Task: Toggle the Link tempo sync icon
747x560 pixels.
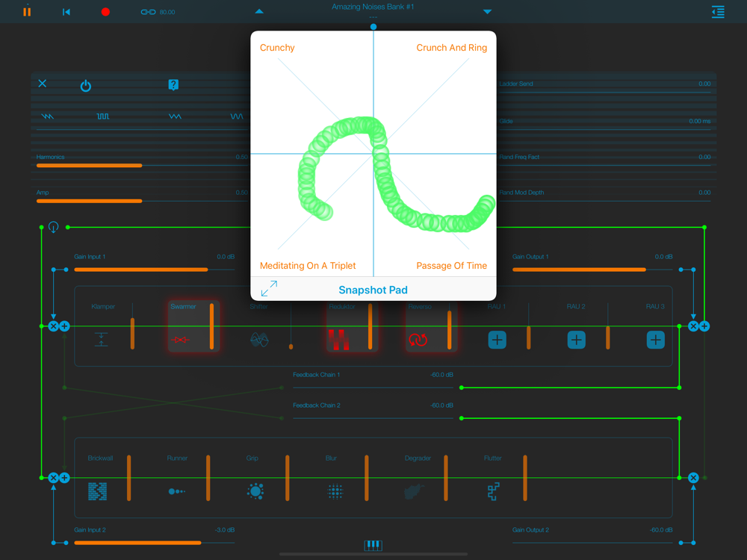Action: point(148,12)
